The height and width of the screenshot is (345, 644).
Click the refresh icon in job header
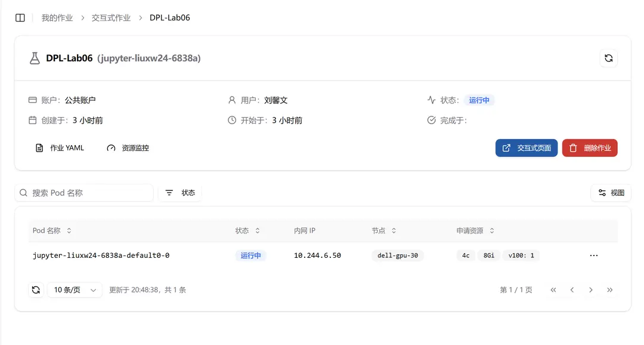(x=609, y=58)
